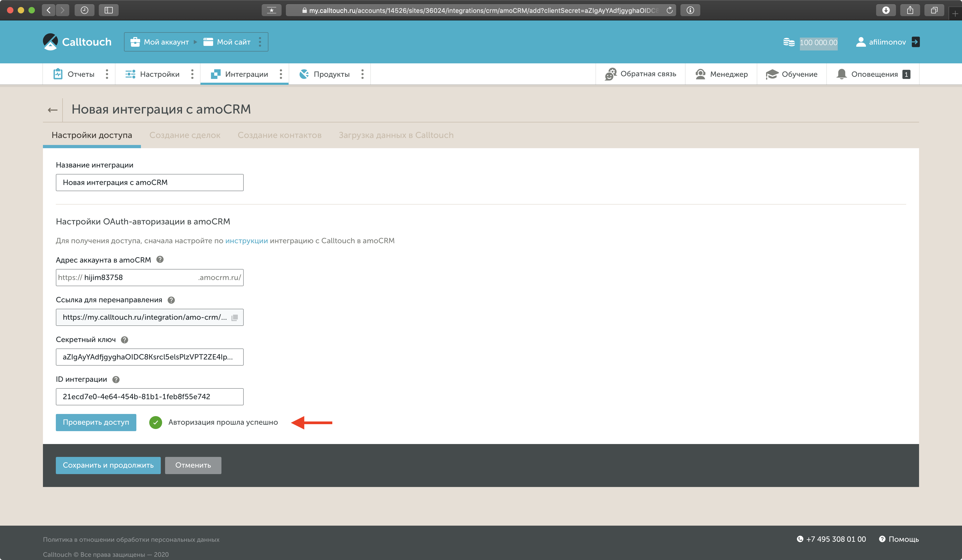Click Сохранить и продолжить button
Viewport: 962px width, 560px height.
[x=108, y=465]
